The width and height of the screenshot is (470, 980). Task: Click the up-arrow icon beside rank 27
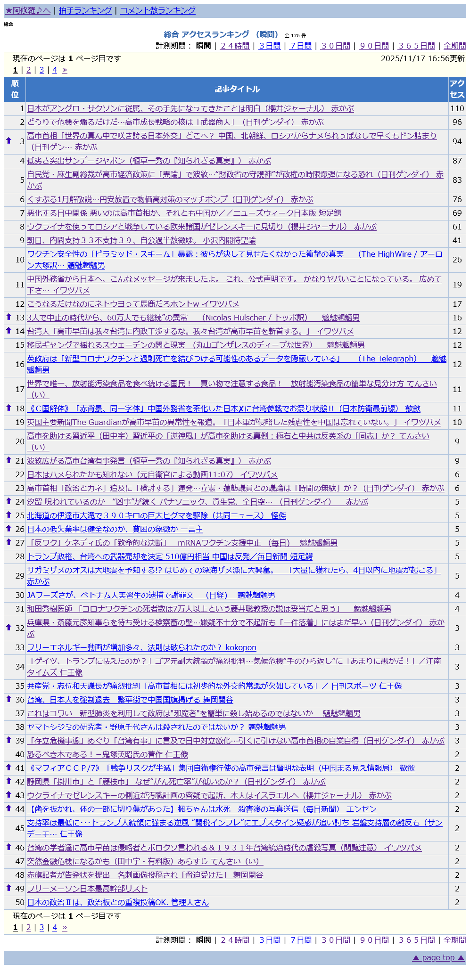[x=8, y=542]
